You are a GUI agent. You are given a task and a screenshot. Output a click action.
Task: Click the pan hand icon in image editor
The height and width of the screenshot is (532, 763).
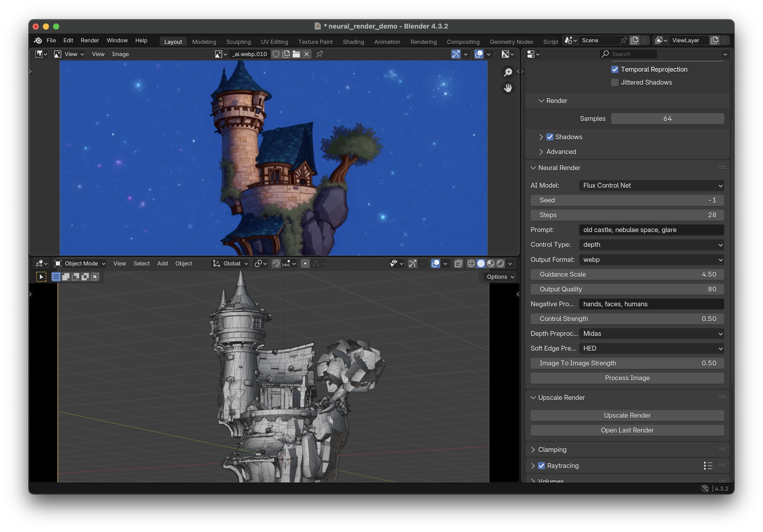pyautogui.click(x=508, y=88)
